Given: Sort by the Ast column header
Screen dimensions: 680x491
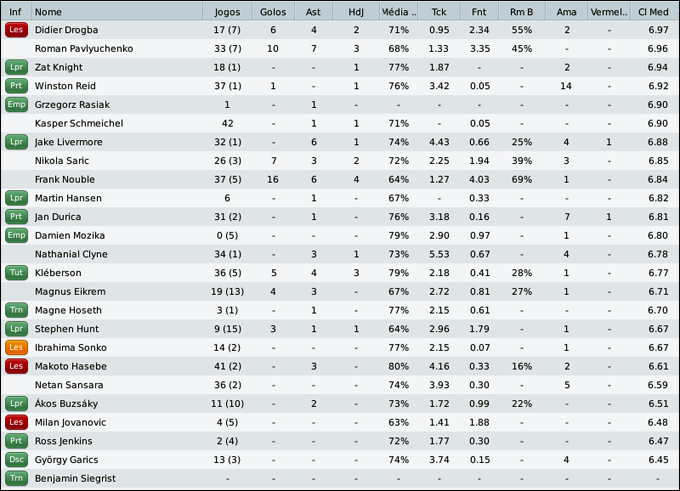Looking at the screenshot, I should point(314,12).
